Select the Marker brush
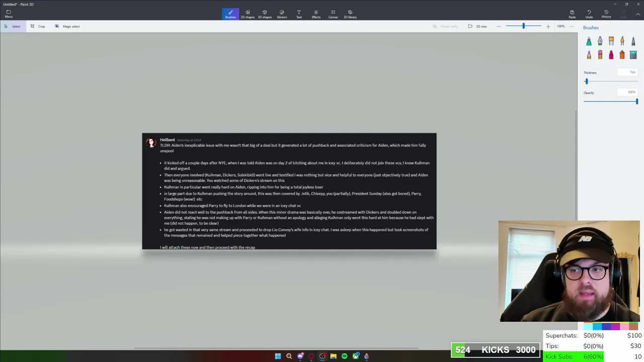This screenshot has height=362, width=644. click(589, 41)
